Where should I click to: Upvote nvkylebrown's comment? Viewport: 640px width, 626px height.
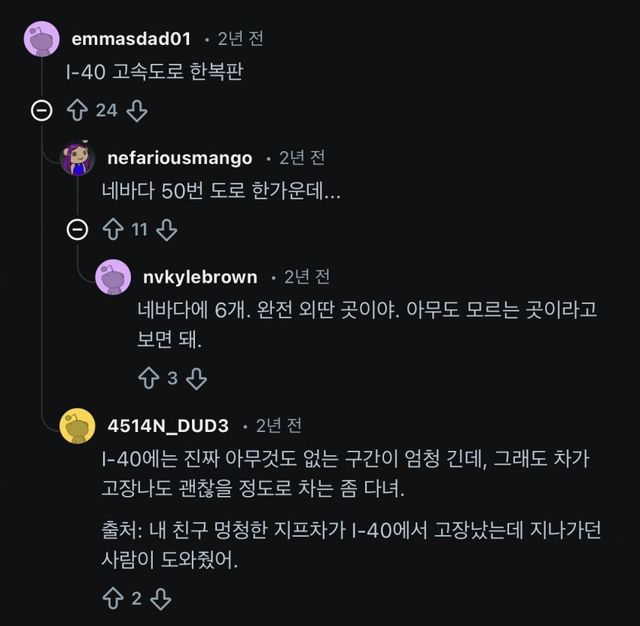[148, 378]
